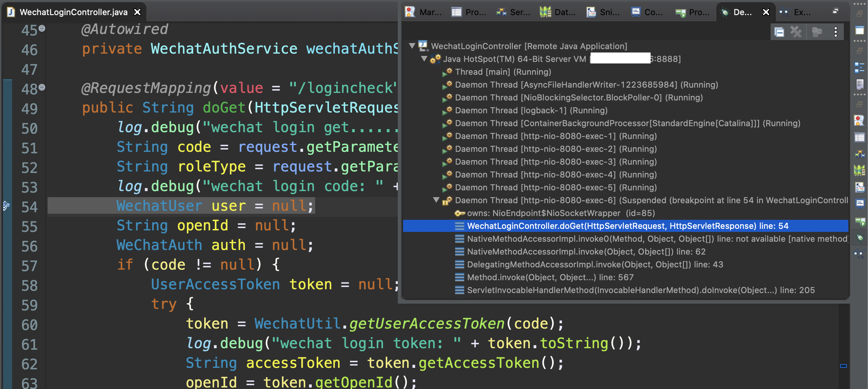
Task: Open window-shaped fast view icon in right trim
Action: click(x=860, y=31)
